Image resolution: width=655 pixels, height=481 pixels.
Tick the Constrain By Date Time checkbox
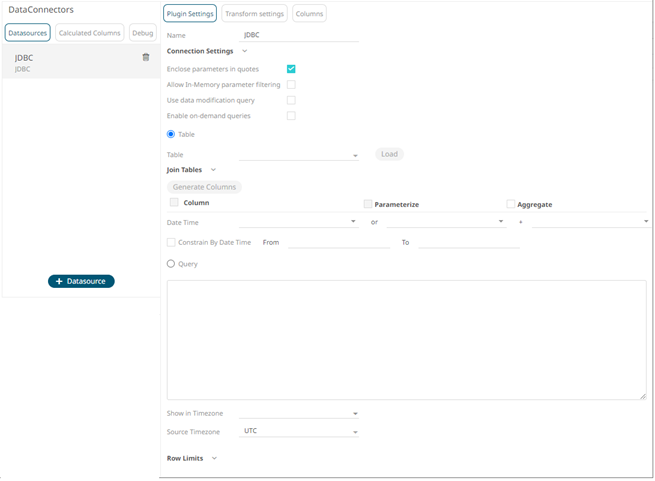pyautogui.click(x=171, y=242)
